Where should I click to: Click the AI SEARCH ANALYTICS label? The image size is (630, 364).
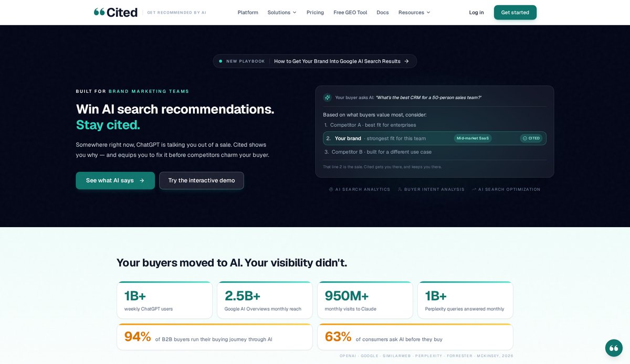[x=363, y=189]
